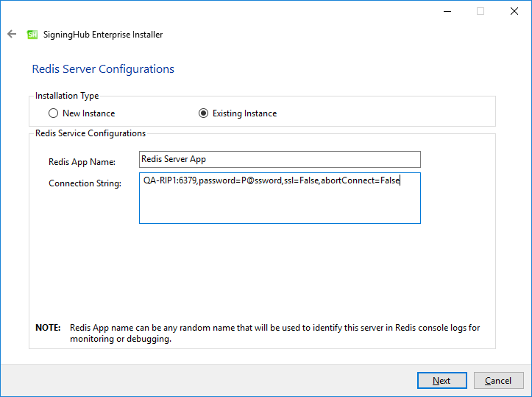Click the "Connection String:" field label
The height and width of the screenshot is (397, 532).
[85, 183]
